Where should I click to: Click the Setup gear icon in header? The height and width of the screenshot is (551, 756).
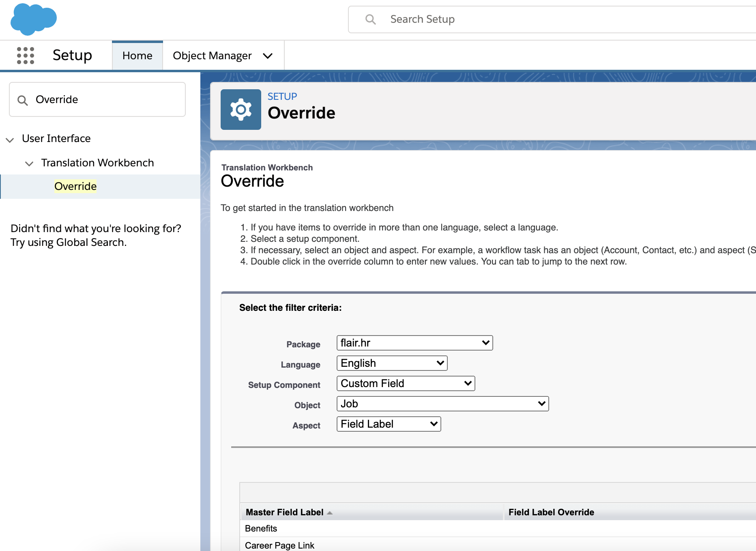pos(241,110)
